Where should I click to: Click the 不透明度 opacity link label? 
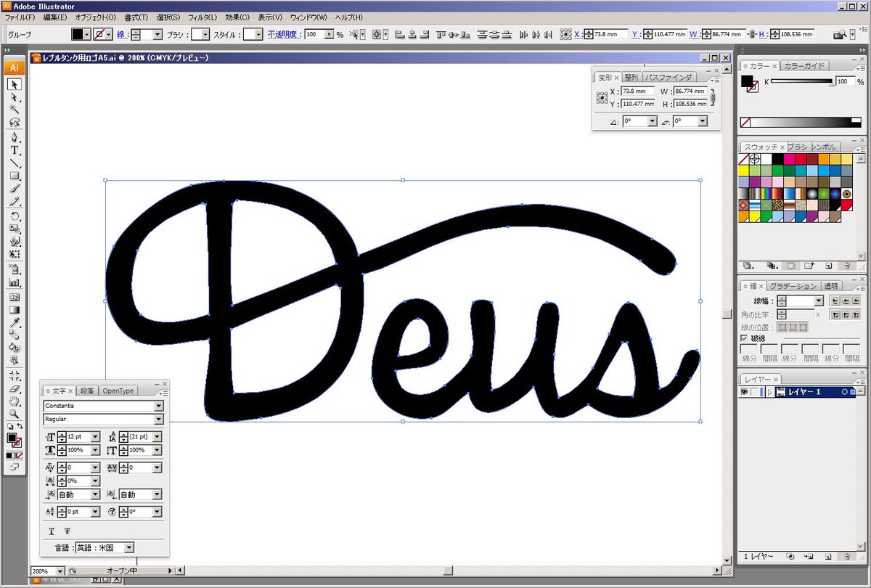(x=285, y=34)
